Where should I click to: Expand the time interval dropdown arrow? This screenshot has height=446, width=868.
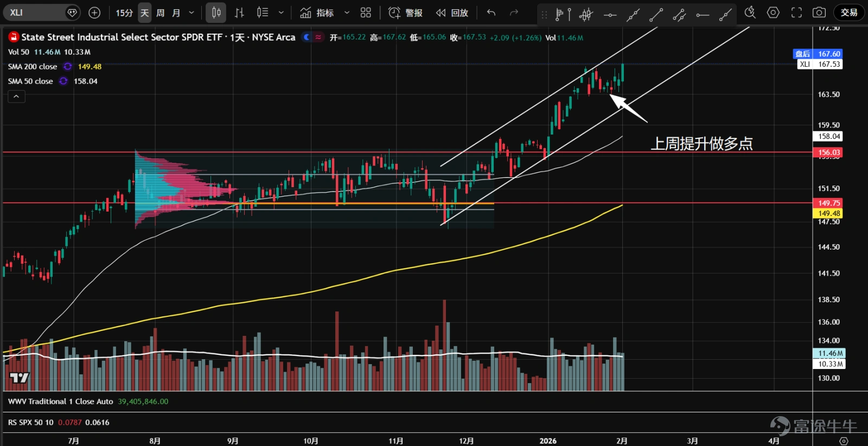click(x=192, y=12)
